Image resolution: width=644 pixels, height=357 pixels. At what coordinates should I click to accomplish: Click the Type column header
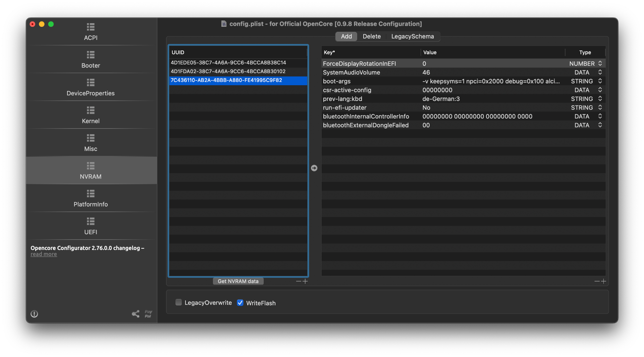click(585, 52)
